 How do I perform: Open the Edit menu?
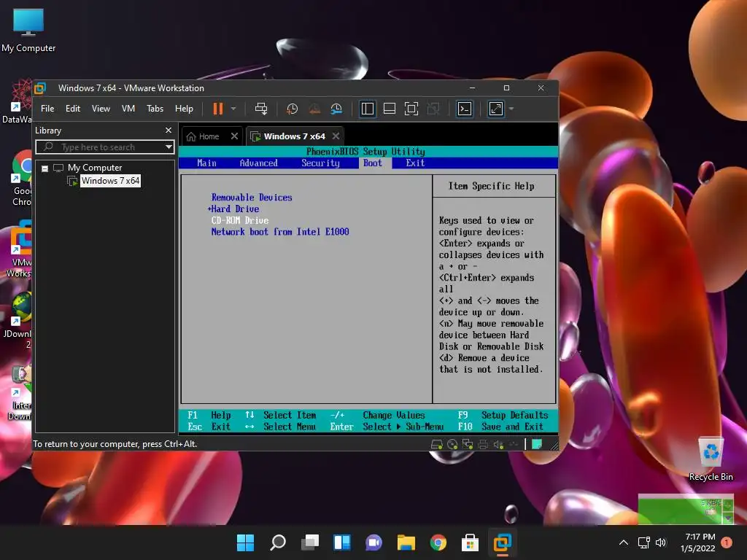(73, 109)
